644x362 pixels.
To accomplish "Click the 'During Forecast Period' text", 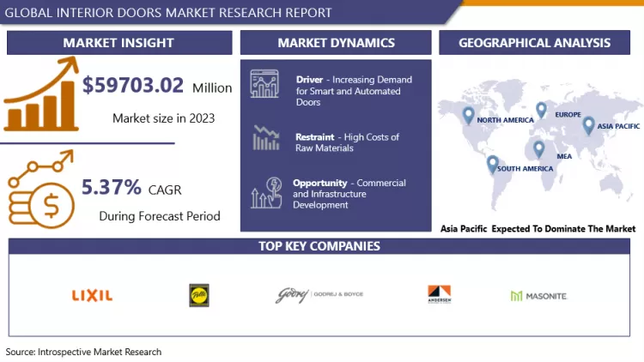I will click(160, 216).
